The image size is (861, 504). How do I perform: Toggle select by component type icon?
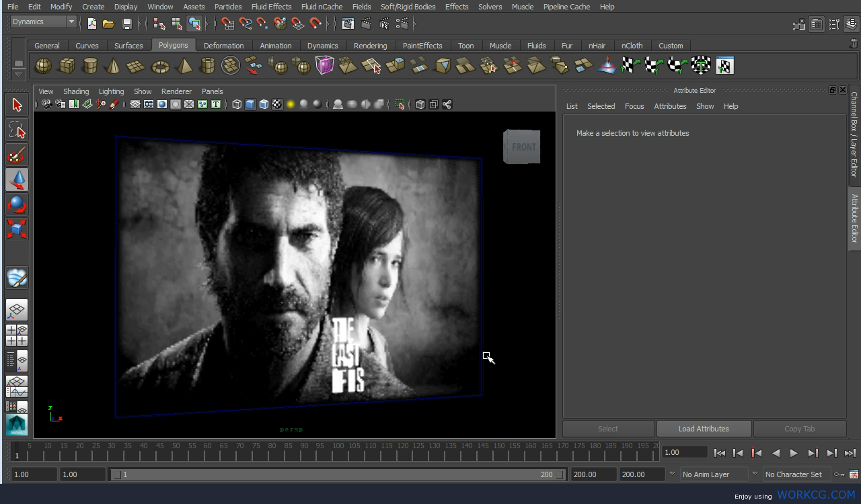(x=194, y=24)
